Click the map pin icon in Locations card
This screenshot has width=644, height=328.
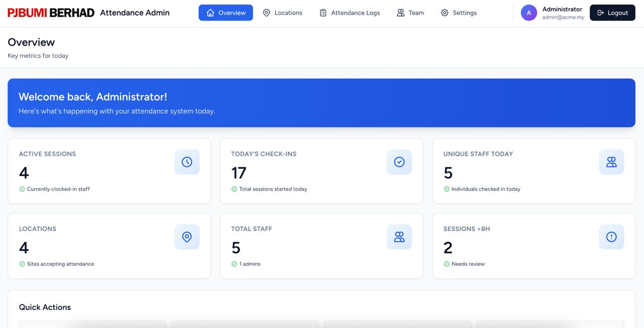[187, 237]
